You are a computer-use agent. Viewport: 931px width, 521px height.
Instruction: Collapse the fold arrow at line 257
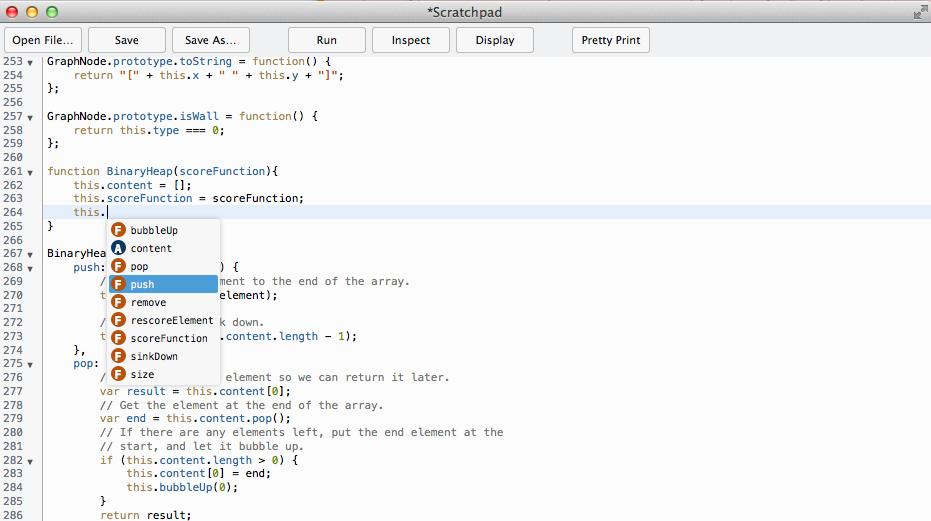pos(30,118)
